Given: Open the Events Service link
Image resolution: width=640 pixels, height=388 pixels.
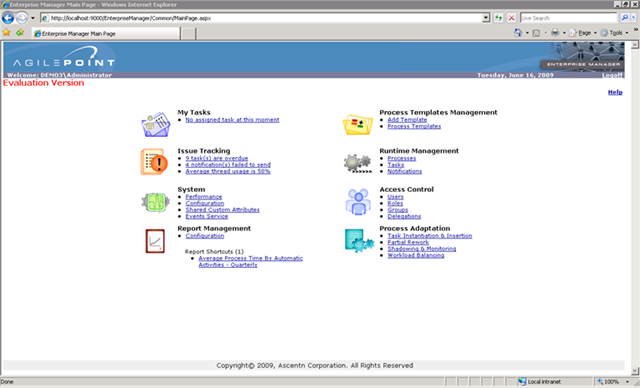Looking at the screenshot, I should (x=207, y=216).
